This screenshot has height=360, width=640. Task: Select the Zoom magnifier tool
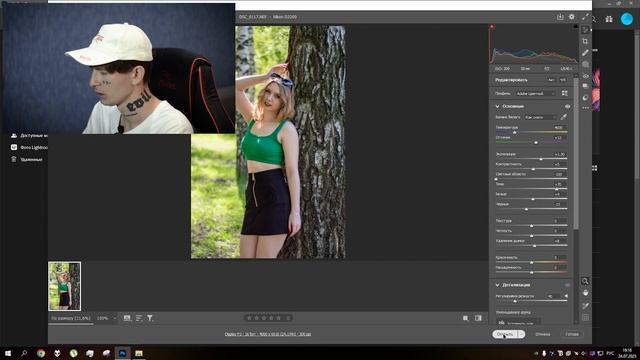[x=585, y=281]
